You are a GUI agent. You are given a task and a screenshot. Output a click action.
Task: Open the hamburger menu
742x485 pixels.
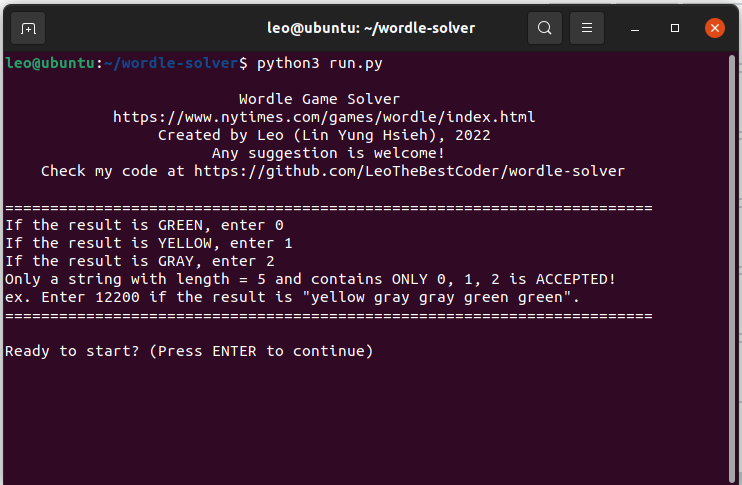587,28
